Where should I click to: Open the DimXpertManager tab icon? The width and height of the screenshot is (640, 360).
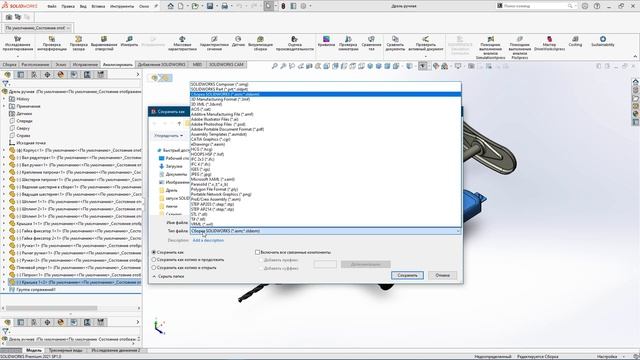point(47,75)
